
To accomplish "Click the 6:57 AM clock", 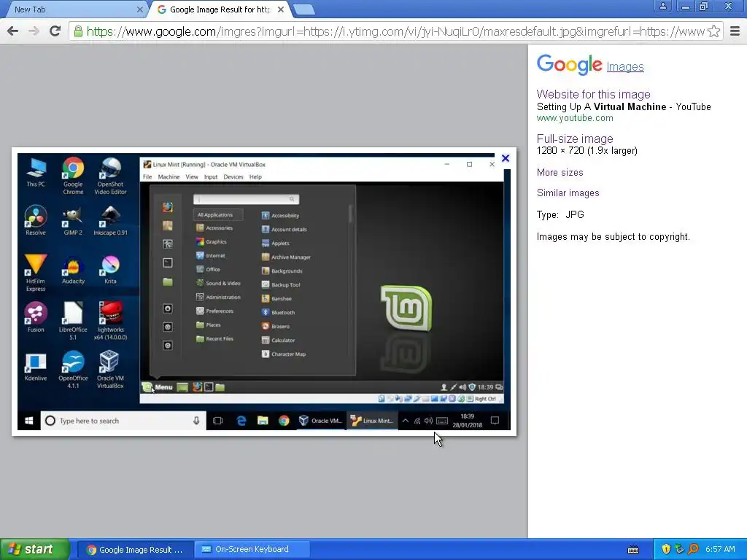I will point(720,550).
